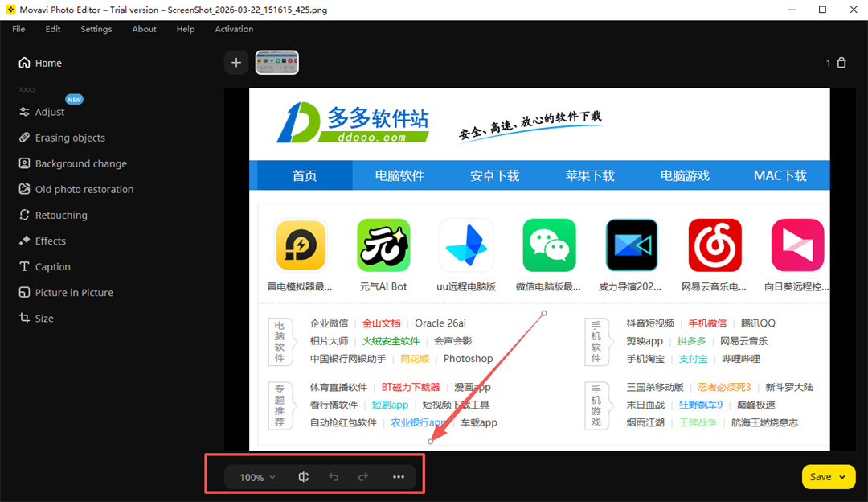Expand the 100% zoom dropdown
The height and width of the screenshot is (502, 868).
pos(257,477)
